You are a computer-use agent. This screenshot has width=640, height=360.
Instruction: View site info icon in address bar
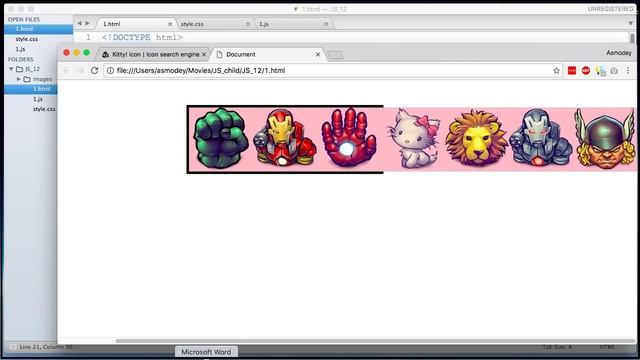110,71
